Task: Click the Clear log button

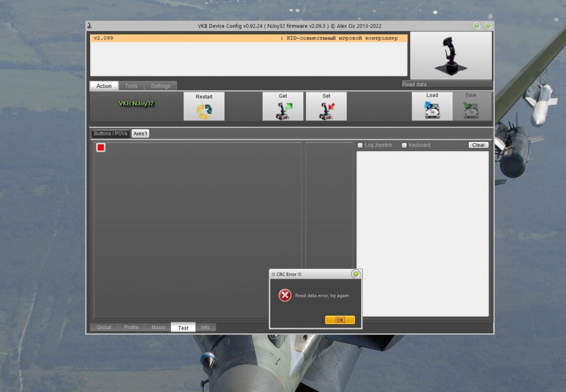Action: click(478, 145)
